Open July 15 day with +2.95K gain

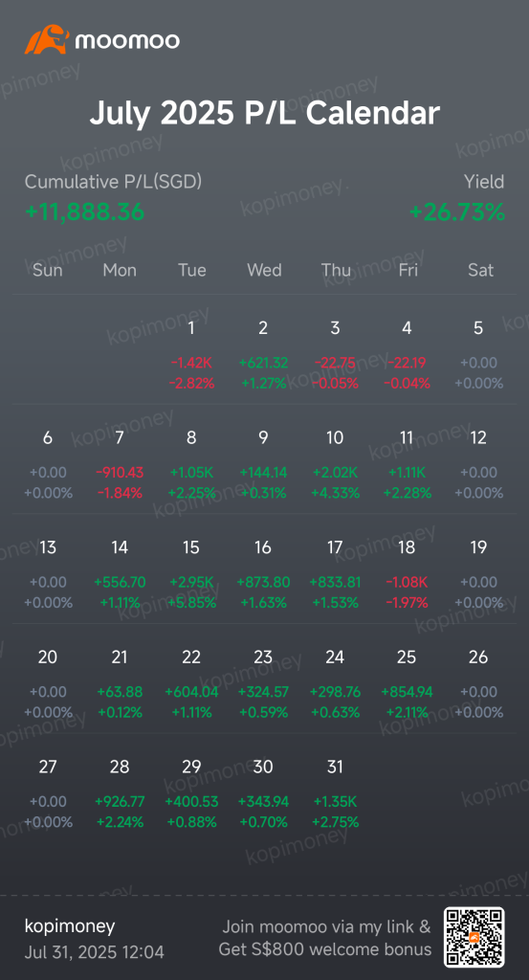(x=191, y=575)
